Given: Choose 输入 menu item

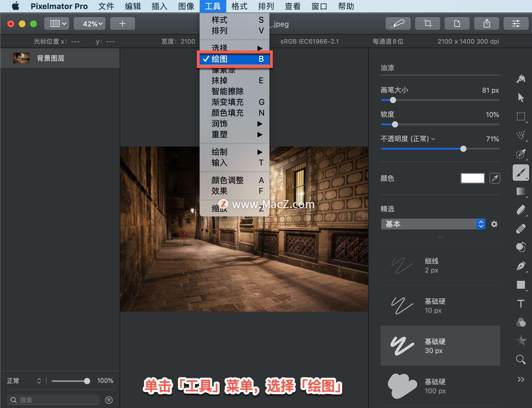Looking at the screenshot, I should [234, 163].
